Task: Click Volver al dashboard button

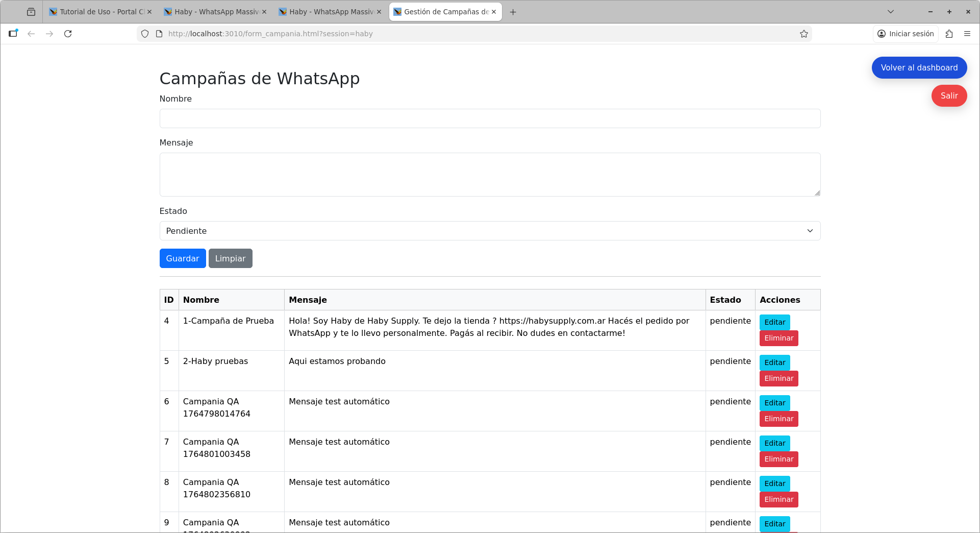Action: pyautogui.click(x=919, y=68)
